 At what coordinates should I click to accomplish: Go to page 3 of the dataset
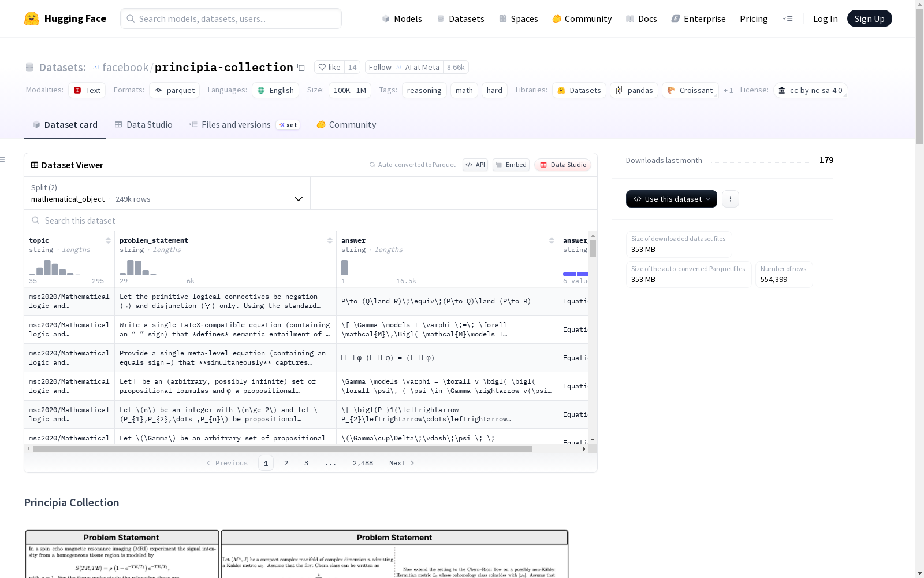(306, 463)
